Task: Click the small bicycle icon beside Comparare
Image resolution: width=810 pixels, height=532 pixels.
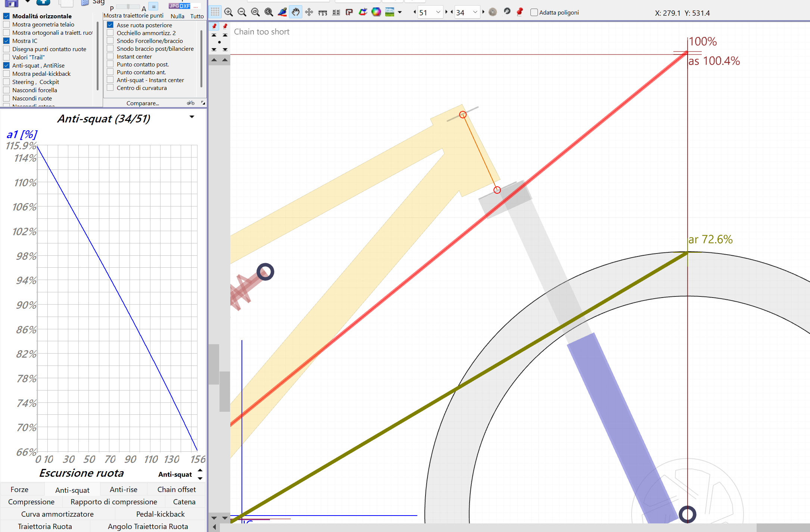Action: coord(191,103)
